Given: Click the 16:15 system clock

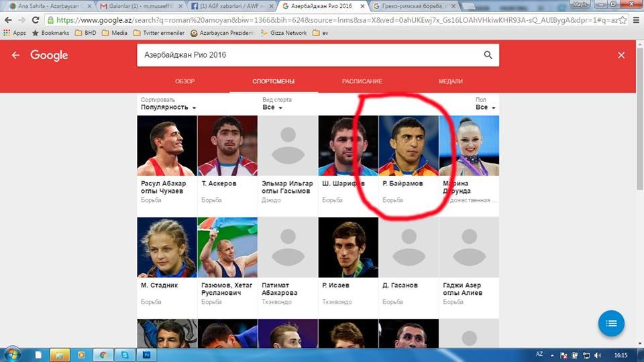Looking at the screenshot, I should 621,355.
